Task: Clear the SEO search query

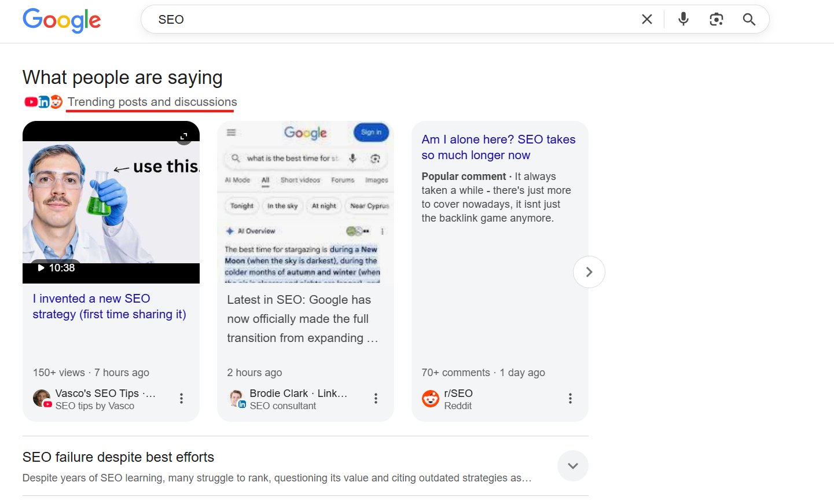Action: 646,19
